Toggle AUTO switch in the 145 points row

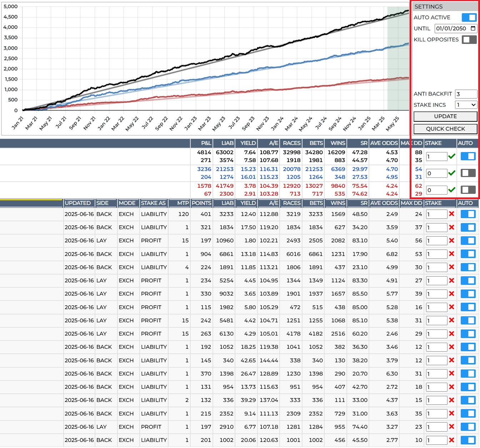point(468,360)
